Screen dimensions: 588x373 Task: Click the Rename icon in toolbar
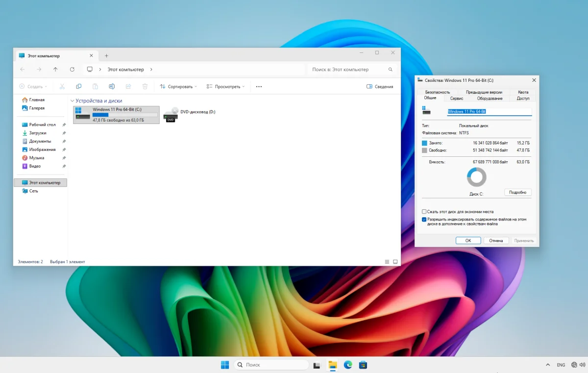coord(112,87)
